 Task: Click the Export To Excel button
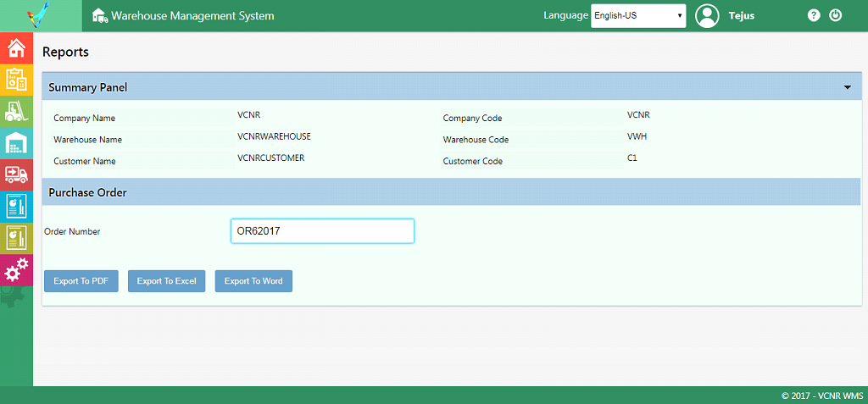[167, 281]
